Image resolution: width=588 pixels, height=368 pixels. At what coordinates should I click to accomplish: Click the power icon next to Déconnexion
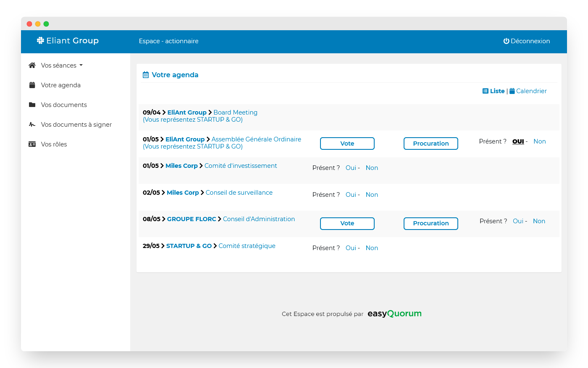pos(506,41)
